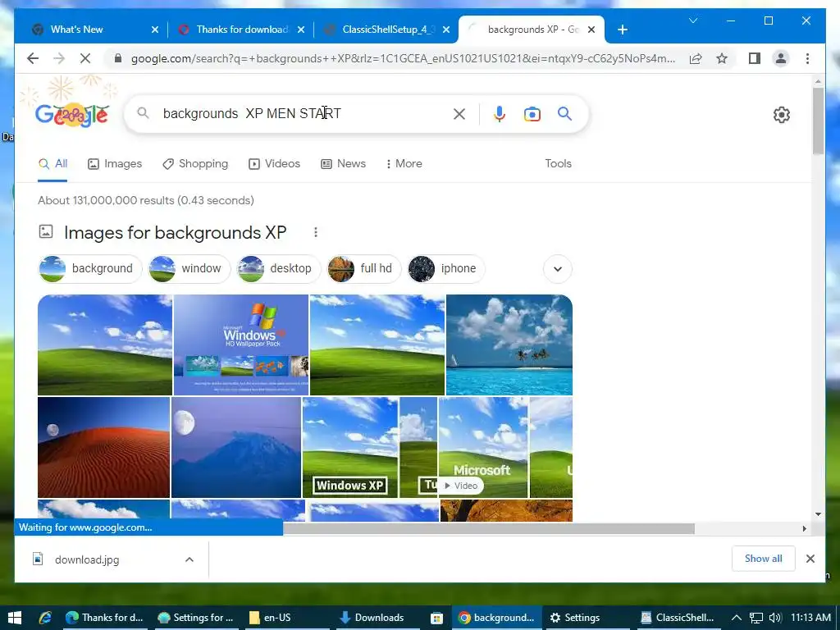Close the downloads bar

click(810, 559)
